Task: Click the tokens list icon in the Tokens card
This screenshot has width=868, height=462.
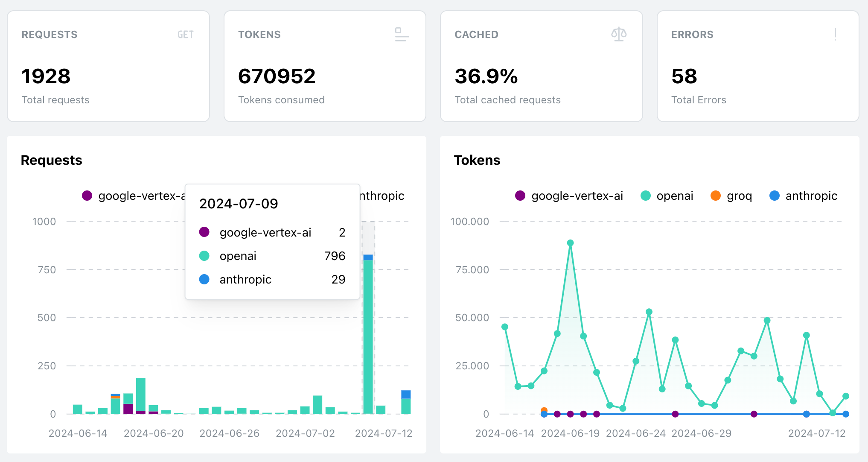Action: click(402, 35)
